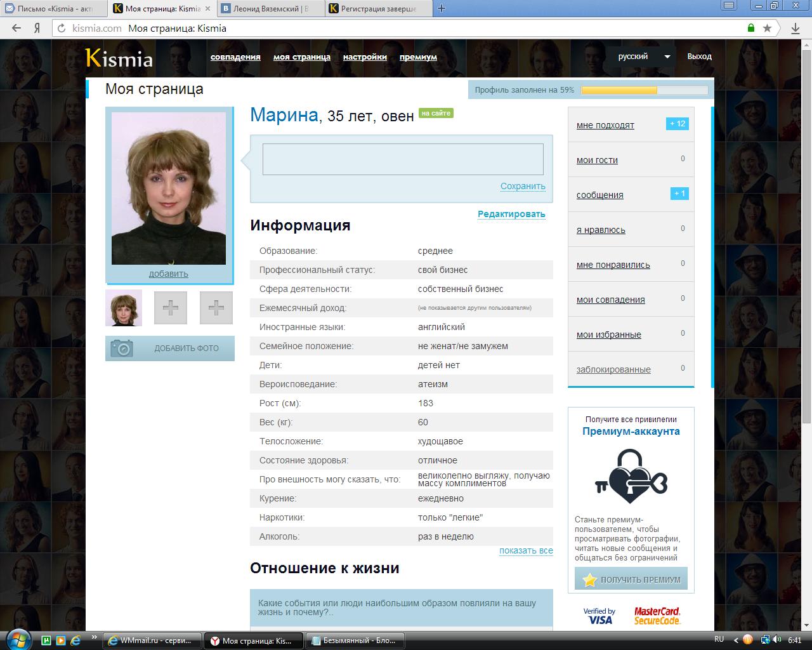Bookmark the page with the star icon
812x650 pixels.
tap(767, 28)
